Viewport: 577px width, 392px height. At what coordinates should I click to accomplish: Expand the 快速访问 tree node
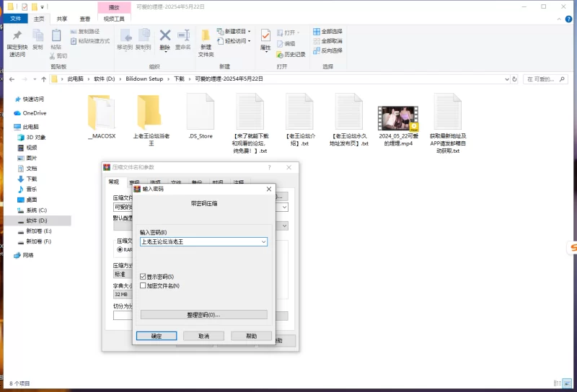pos(9,99)
